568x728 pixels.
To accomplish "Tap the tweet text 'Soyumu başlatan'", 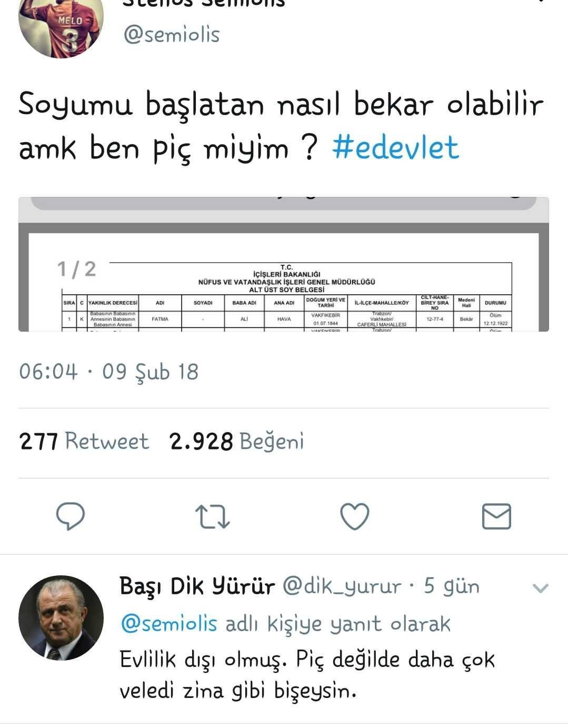I will (x=141, y=105).
